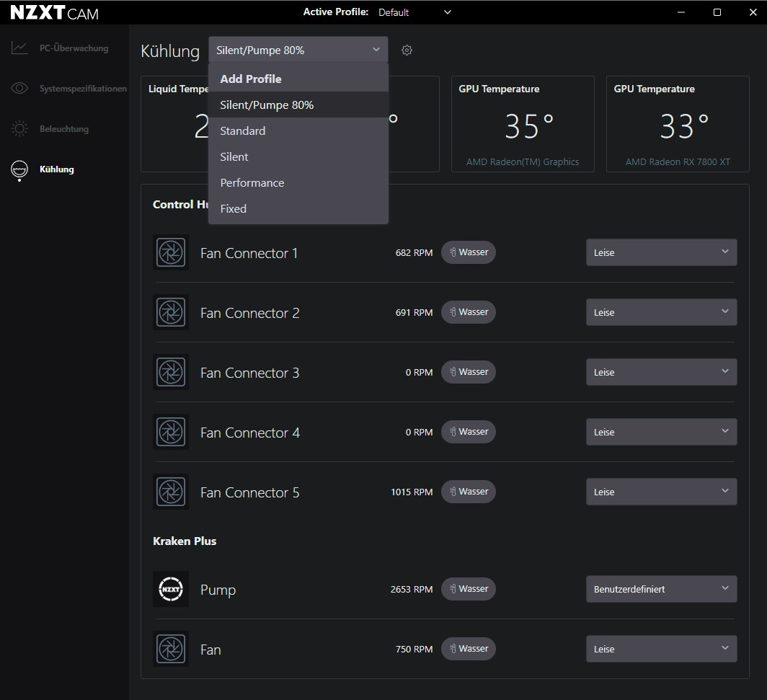Select the Systemspezifikationen eye icon

tap(19, 88)
